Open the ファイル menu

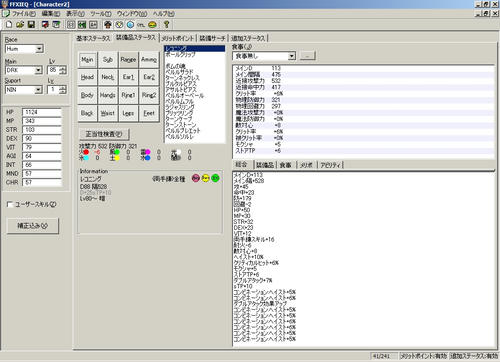(x=23, y=14)
